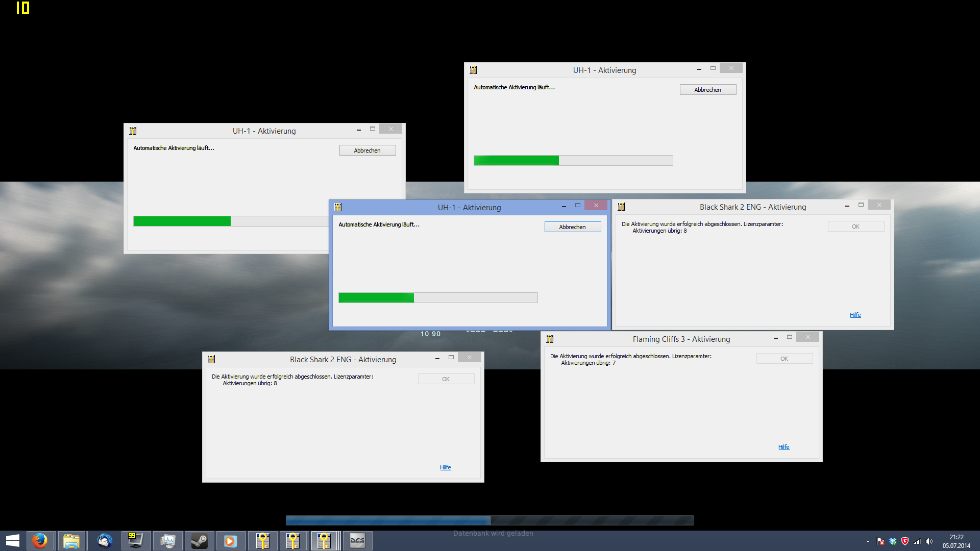Image resolution: width=980 pixels, height=551 pixels.
Task: Open Hilfe link in bottom-left Black Shark 2 window
Action: point(446,467)
